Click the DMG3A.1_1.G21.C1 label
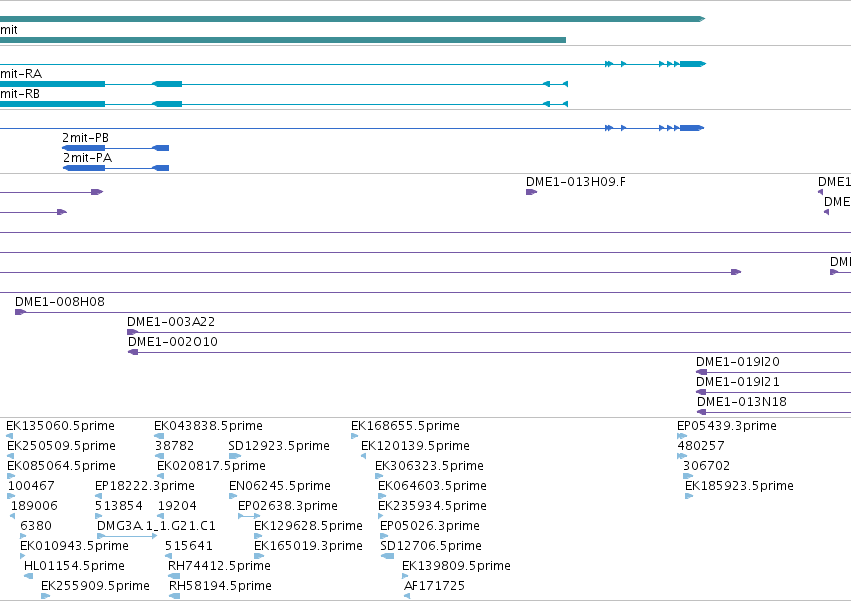The width and height of the screenshot is (851, 601). click(x=156, y=526)
